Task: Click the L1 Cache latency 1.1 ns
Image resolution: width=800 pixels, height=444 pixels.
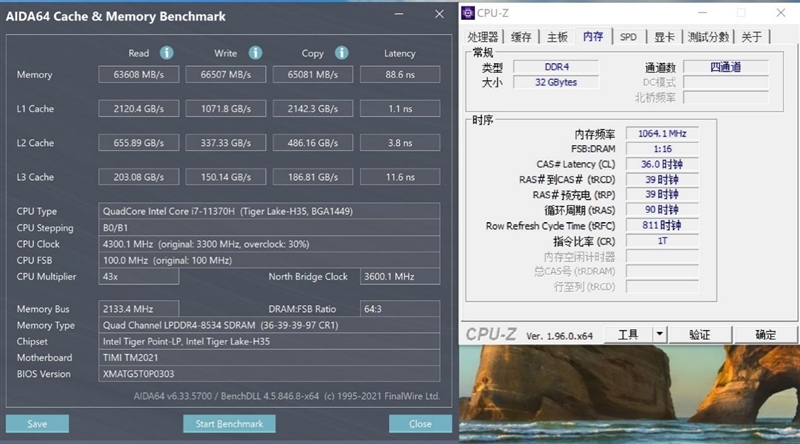Action: 400,109
